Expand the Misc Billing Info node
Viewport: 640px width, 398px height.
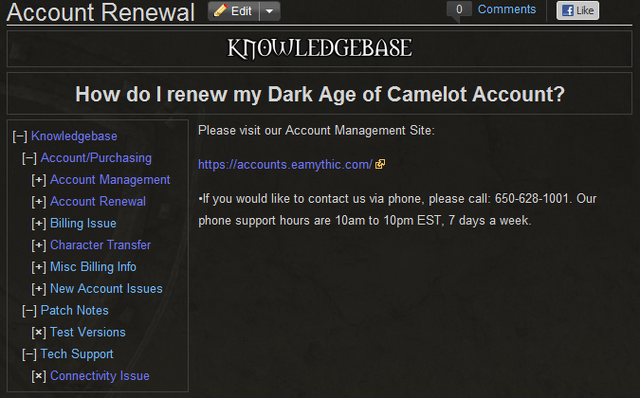(39, 267)
